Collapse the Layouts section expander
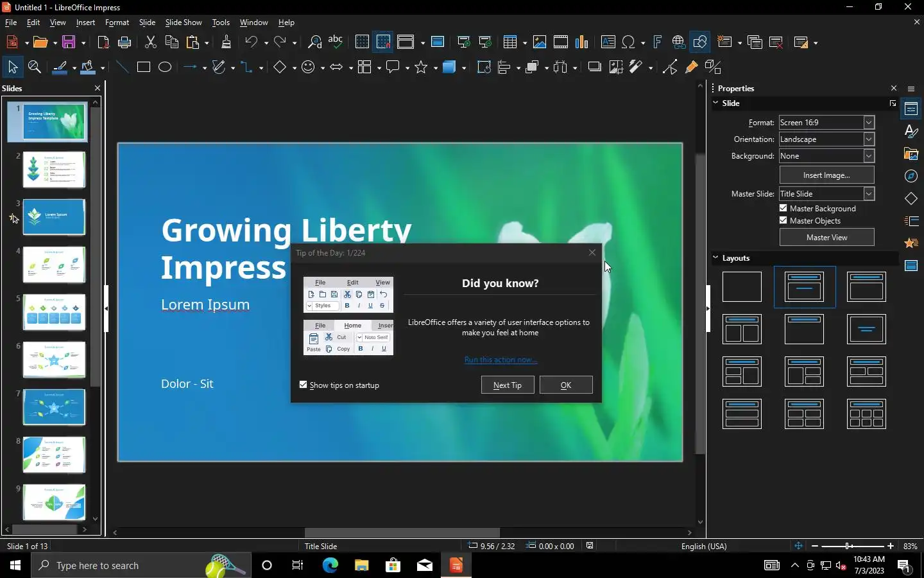924x578 pixels. tap(716, 258)
